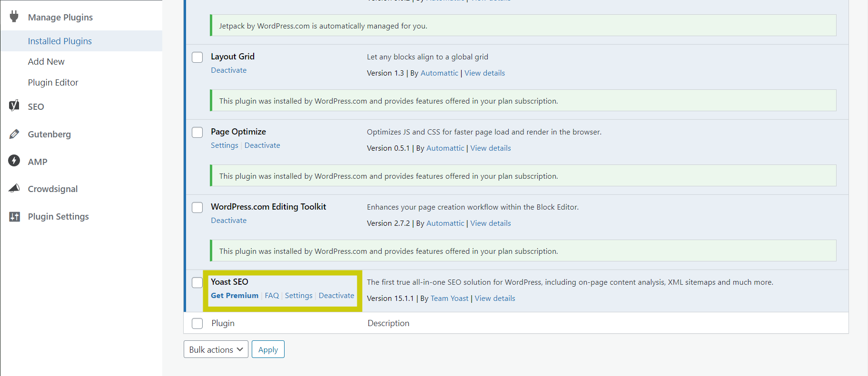
Task: Go to Installed Plugins submenu
Action: tap(60, 41)
